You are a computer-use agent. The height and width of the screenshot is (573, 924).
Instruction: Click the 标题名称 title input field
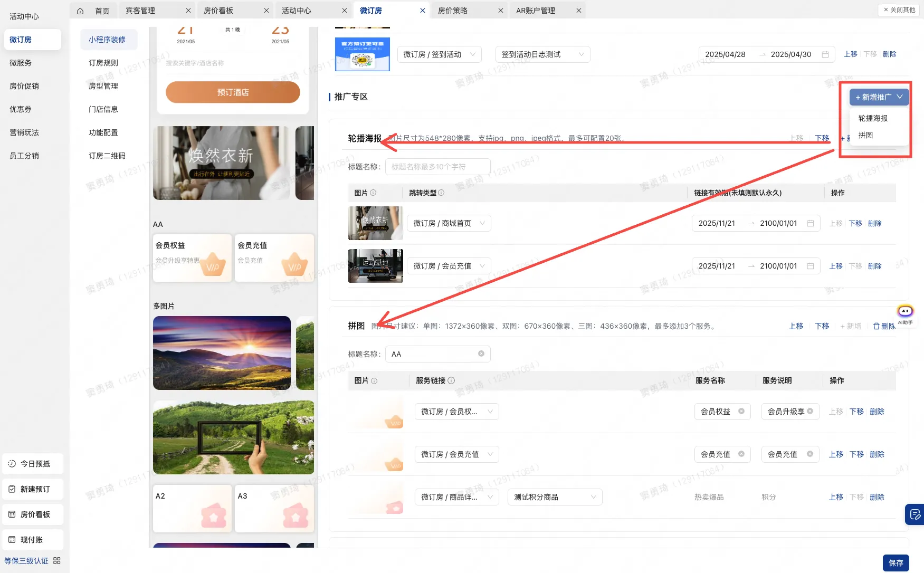coord(437,166)
